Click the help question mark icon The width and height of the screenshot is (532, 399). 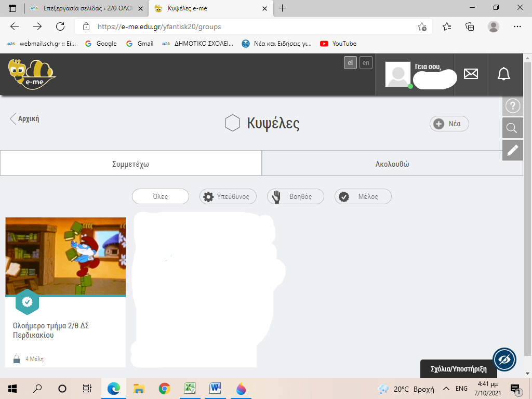pyautogui.click(x=513, y=107)
